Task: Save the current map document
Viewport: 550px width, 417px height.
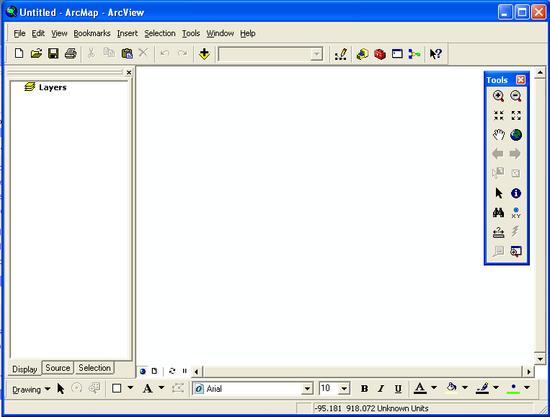Action: [x=53, y=54]
